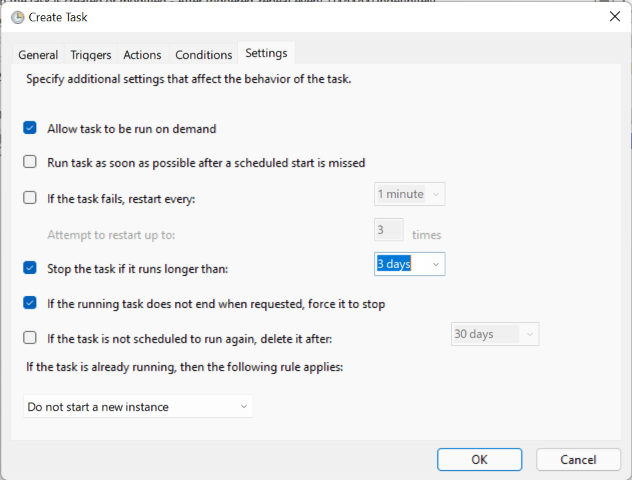Toggle force stop if task does not end
Image resolution: width=632 pixels, height=480 pixels.
pyautogui.click(x=30, y=303)
